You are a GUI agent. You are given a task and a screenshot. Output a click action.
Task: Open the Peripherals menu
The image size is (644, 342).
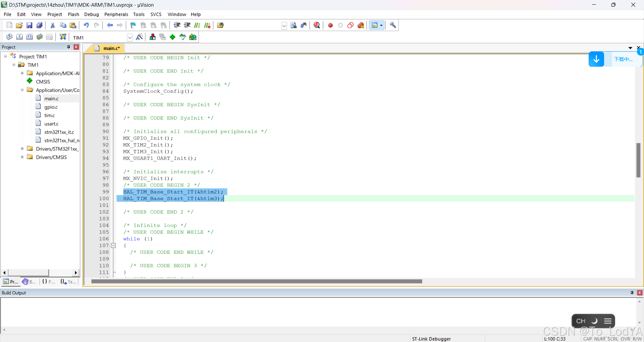116,14
